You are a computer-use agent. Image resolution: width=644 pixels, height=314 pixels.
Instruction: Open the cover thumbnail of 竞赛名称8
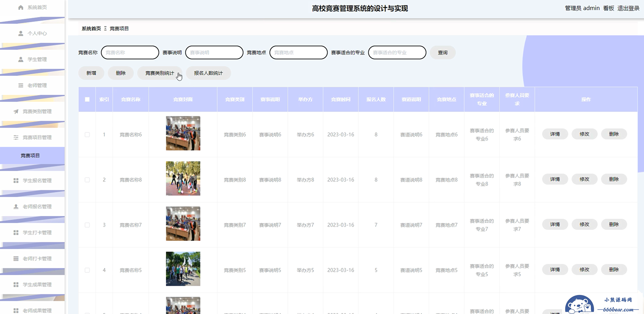[x=183, y=178]
